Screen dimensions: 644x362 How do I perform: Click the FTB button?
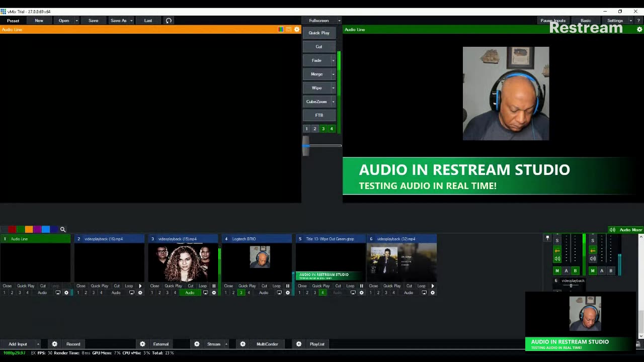coord(319,115)
